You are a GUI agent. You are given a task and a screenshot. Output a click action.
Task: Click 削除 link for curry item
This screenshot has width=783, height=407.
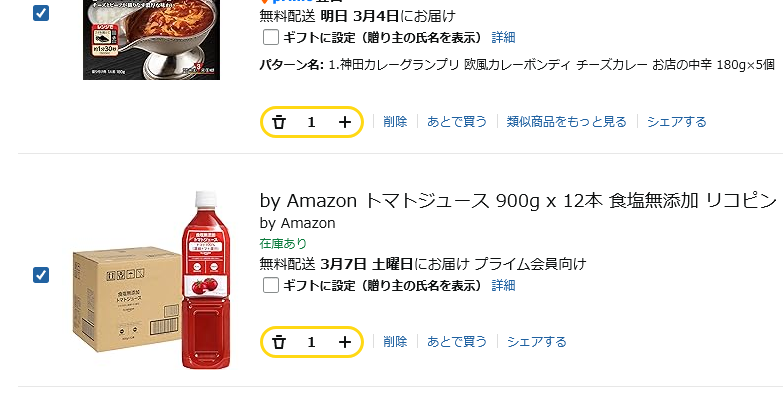coord(395,122)
